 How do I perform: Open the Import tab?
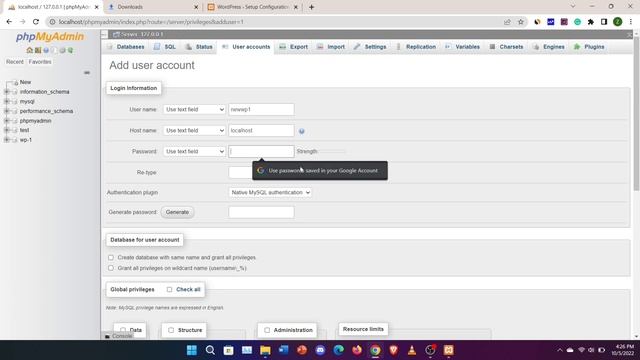331,47
